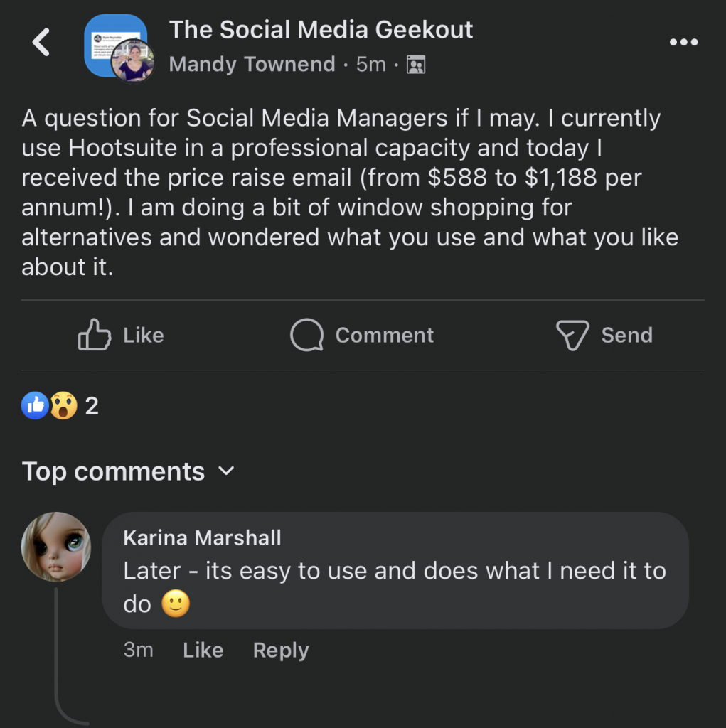Tap the chevron next to Top comments

[226, 471]
